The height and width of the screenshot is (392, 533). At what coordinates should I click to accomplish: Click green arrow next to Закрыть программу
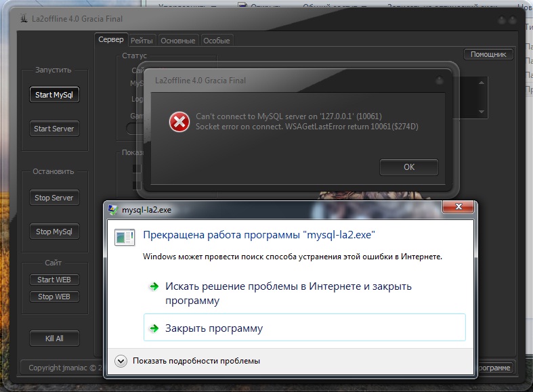pos(154,328)
